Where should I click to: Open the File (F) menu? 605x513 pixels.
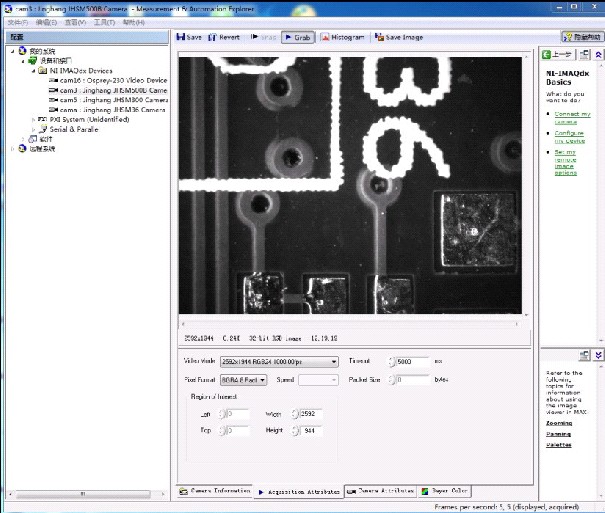[18, 22]
